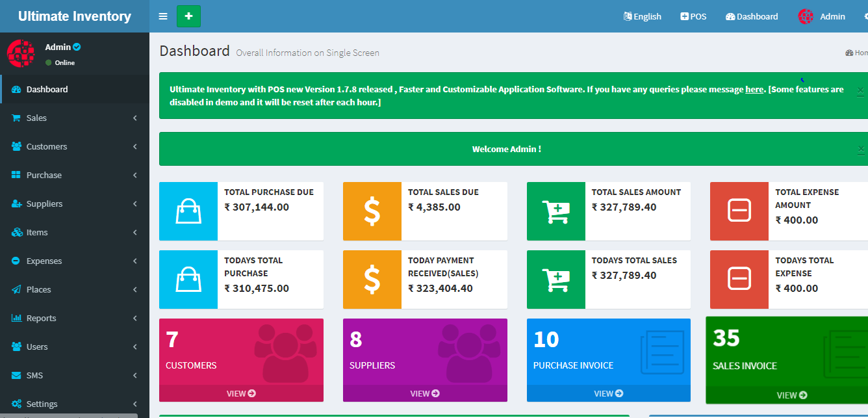Click the verified badge next to Admin

77,47
